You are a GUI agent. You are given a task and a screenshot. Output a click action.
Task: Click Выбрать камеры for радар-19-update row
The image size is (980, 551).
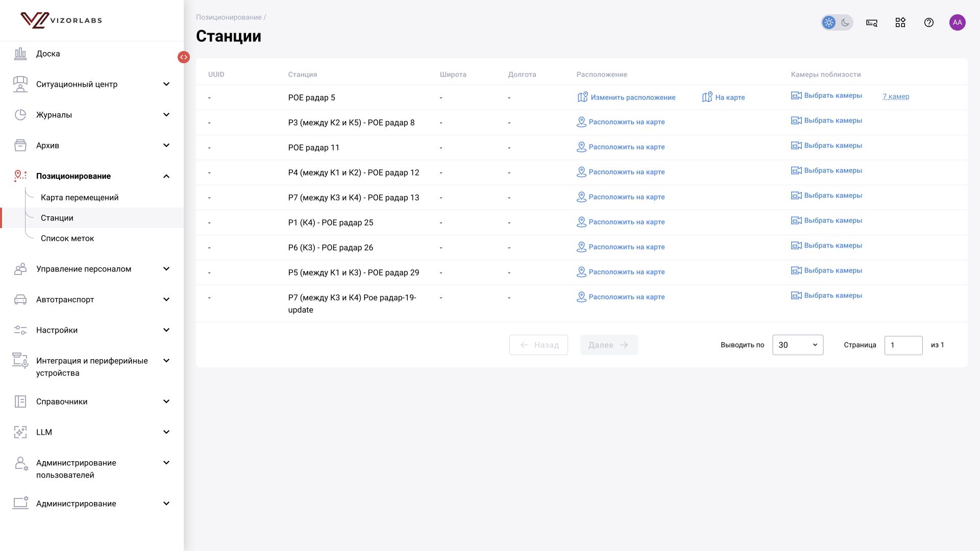tap(826, 295)
